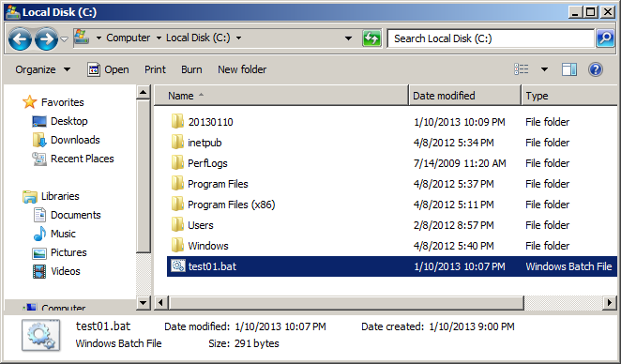Select the test01.bat batch file icon
This screenshot has height=364, width=621.
(x=178, y=265)
